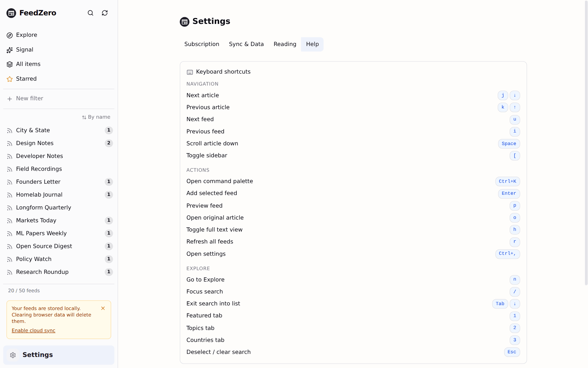The height and width of the screenshot is (368, 588).
Task: Open search with the magnifier icon
Action: tap(90, 13)
